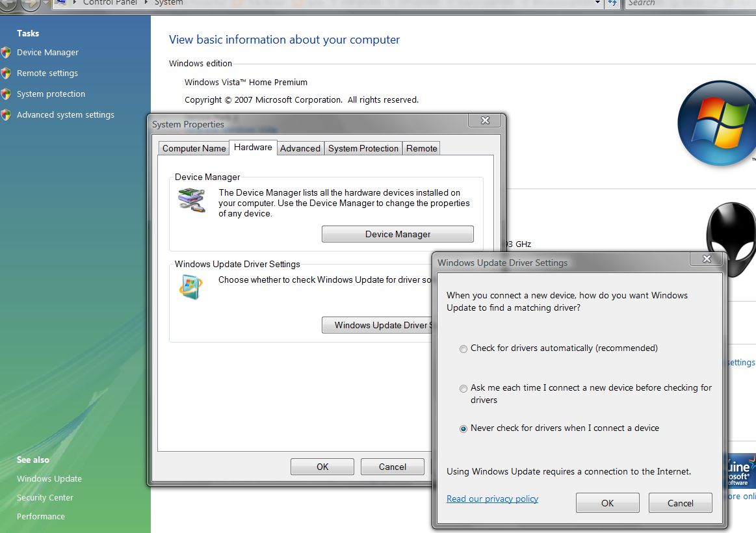Image resolution: width=756 pixels, height=533 pixels.
Task: Click 'View basic information about your computer' heading
Action: tap(284, 40)
